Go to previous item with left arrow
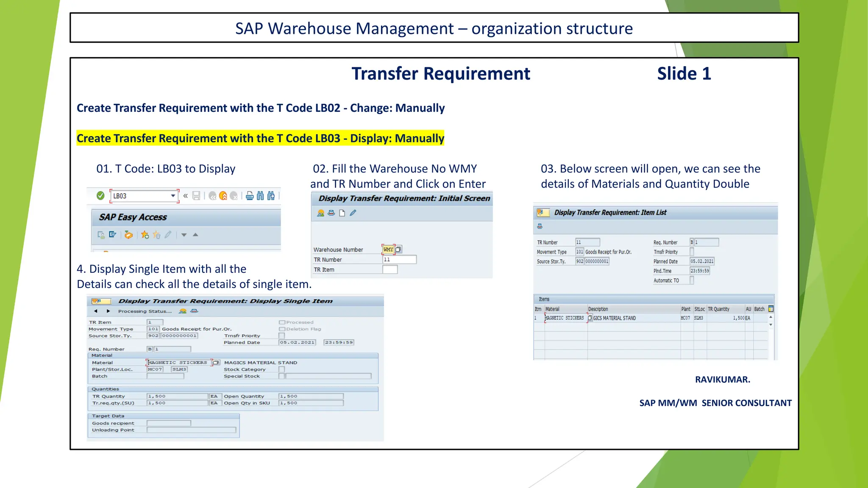Image resolution: width=868 pixels, height=488 pixels. (x=96, y=311)
